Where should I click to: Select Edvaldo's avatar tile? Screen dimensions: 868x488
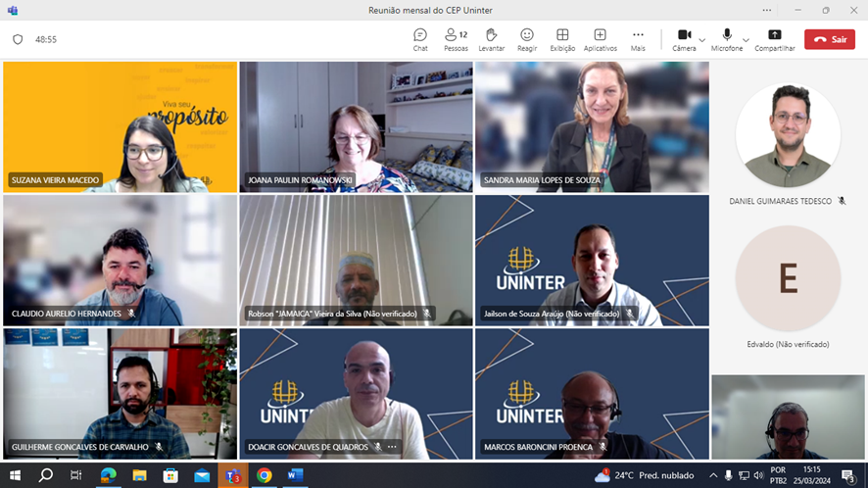point(788,278)
